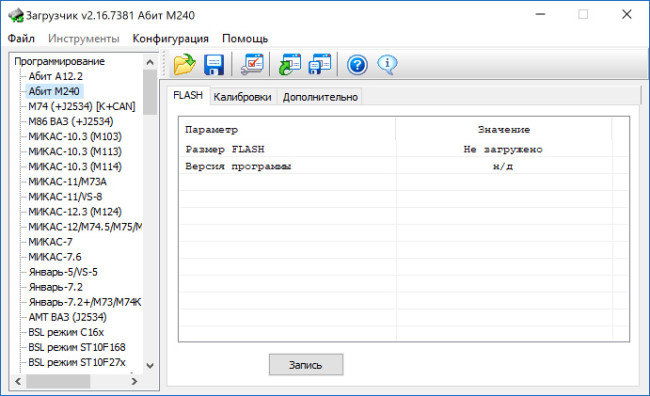Select МИКАС-12.3 (М124) entry
This screenshot has height=396, width=650.
pyautogui.click(x=75, y=212)
